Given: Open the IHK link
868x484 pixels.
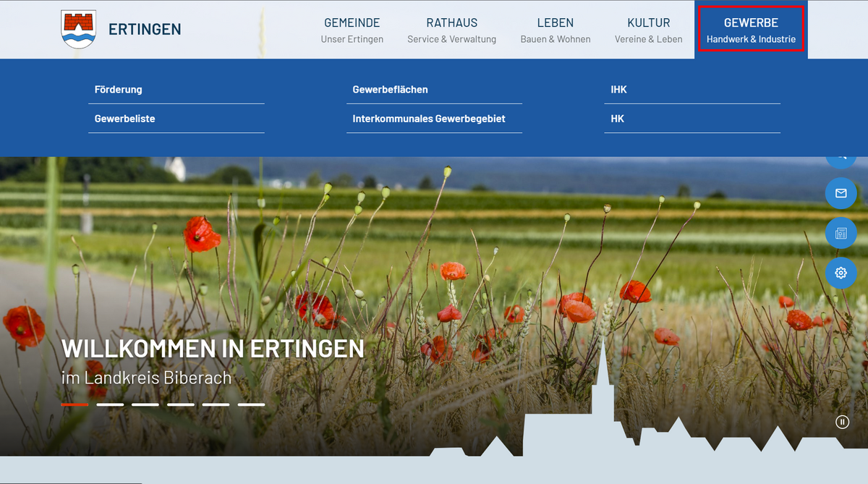Looking at the screenshot, I should 692,90.
